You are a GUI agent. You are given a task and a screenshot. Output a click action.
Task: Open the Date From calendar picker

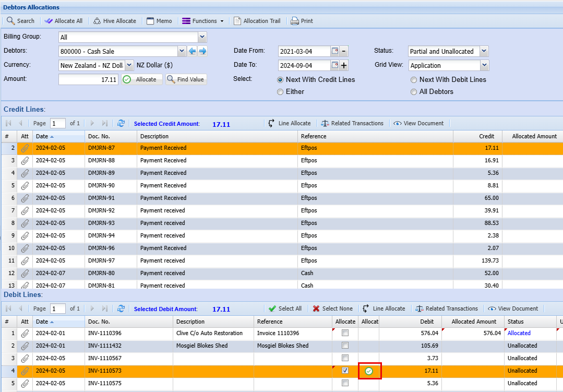coord(335,51)
